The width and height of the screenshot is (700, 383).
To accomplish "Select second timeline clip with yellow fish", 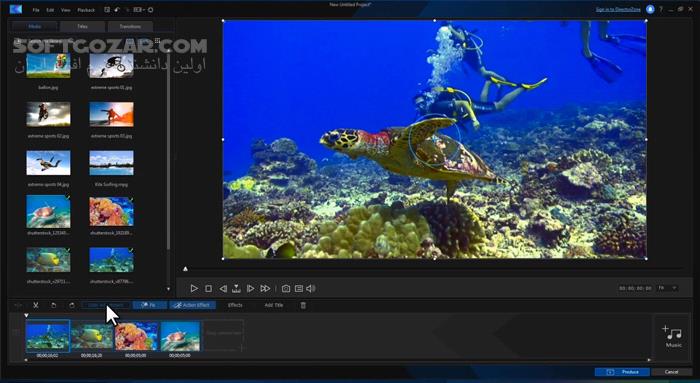I will (x=92, y=336).
